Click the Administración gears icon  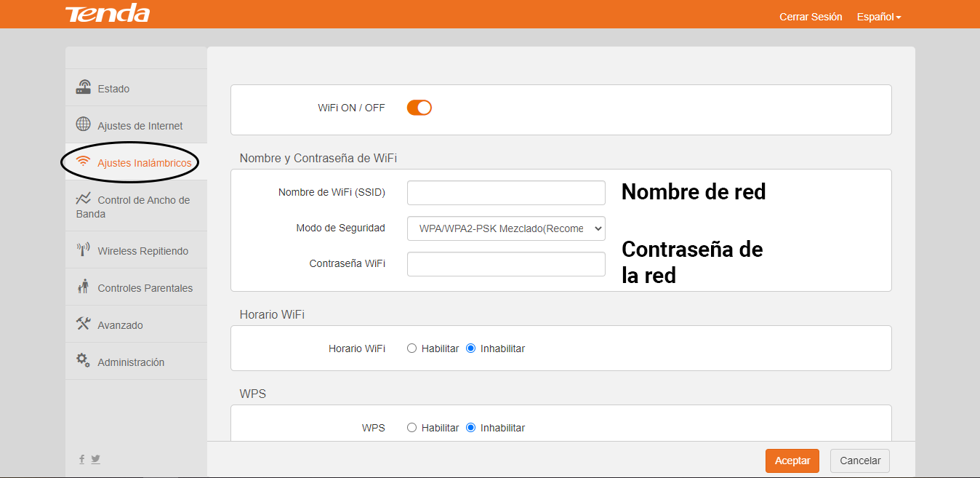point(84,361)
